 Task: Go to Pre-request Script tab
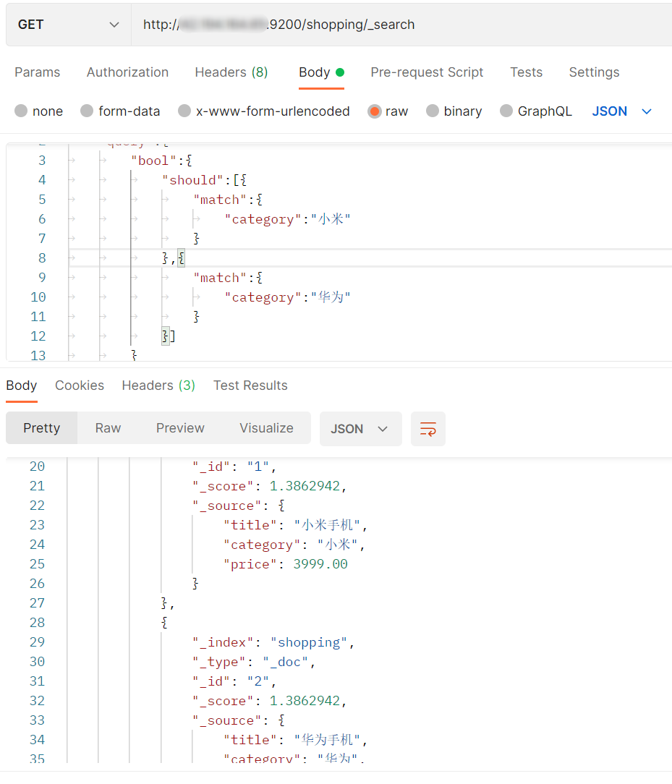427,72
